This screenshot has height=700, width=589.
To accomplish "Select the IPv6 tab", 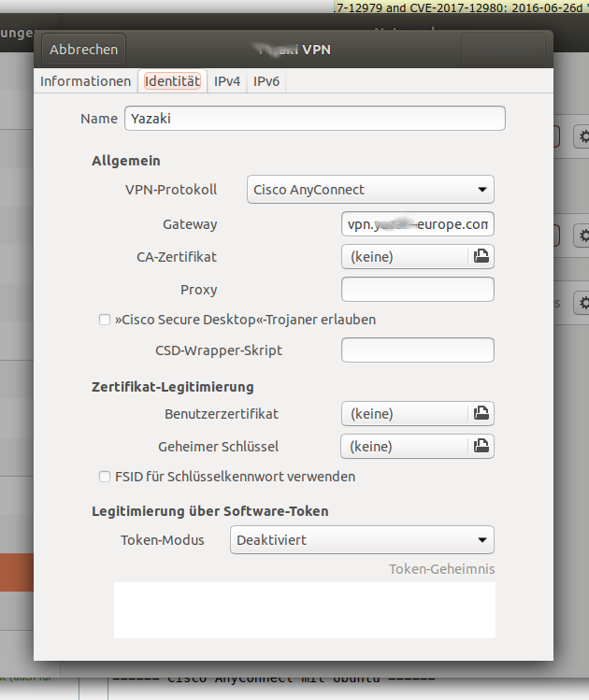I will 266,81.
